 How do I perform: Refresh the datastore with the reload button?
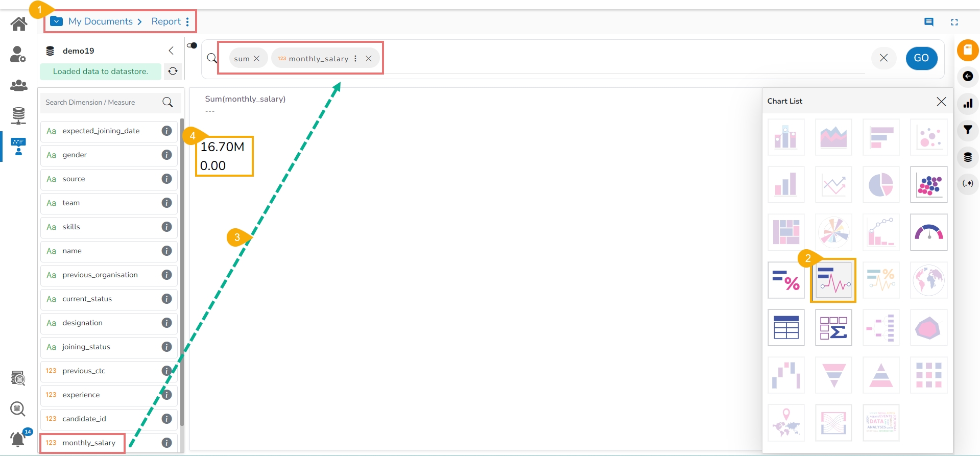tap(173, 71)
